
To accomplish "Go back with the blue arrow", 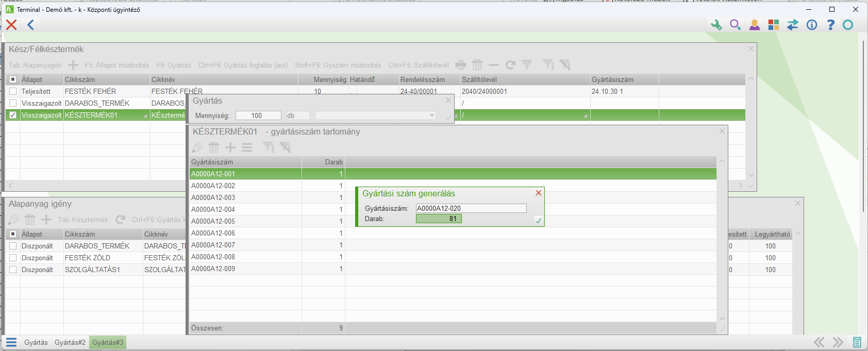I will pyautogui.click(x=31, y=25).
